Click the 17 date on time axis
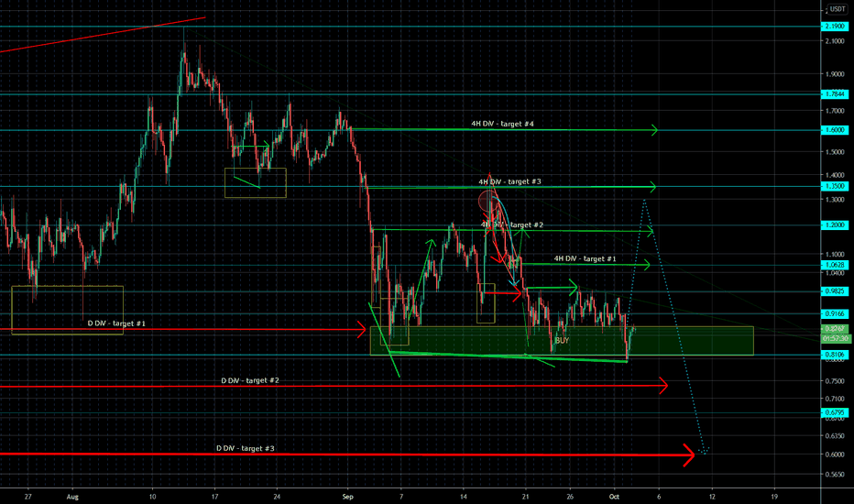 point(215,497)
